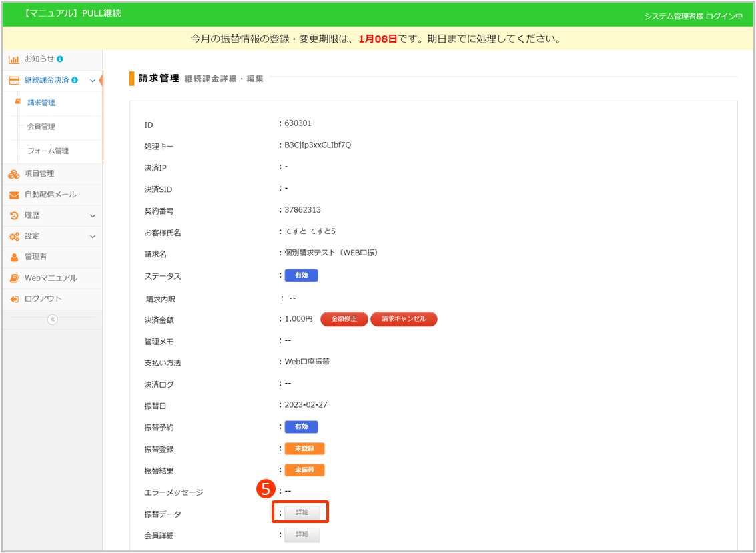Open フォーム管理 in the sidebar

[47, 151]
